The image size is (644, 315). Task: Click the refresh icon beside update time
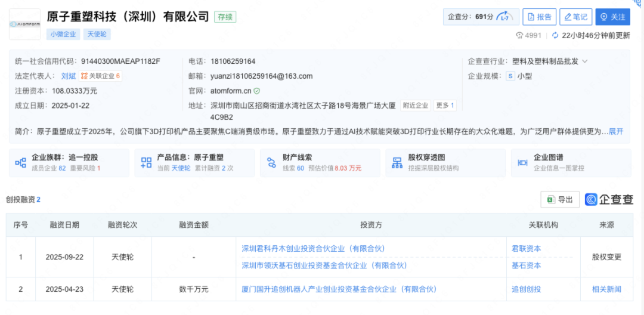(x=555, y=36)
